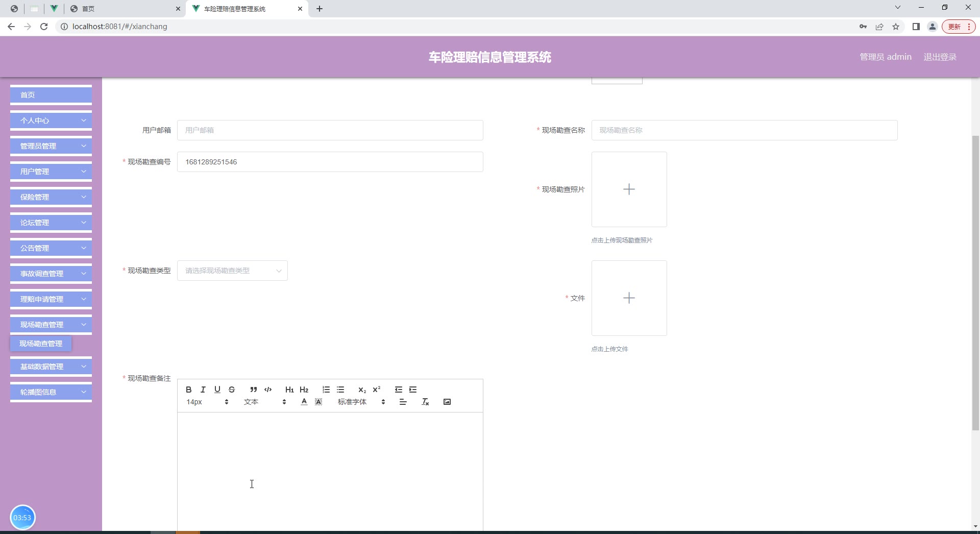Focus the 用户邮箱 input field

[x=330, y=130]
